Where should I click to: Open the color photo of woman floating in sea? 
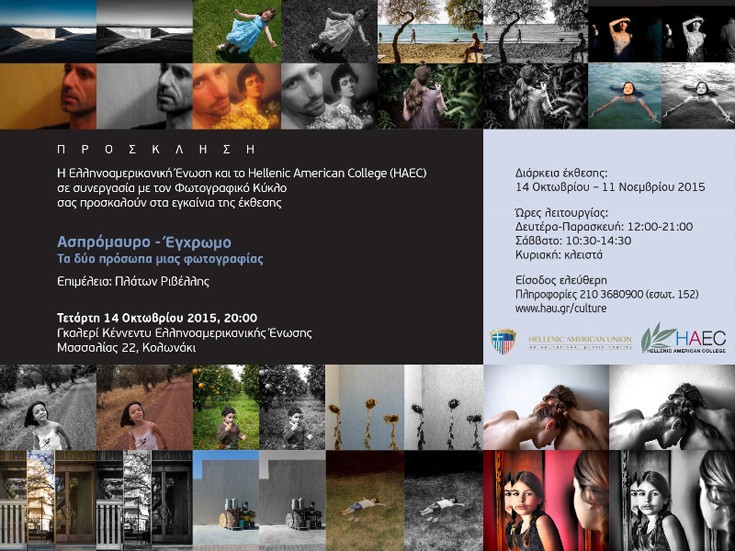coord(625,96)
